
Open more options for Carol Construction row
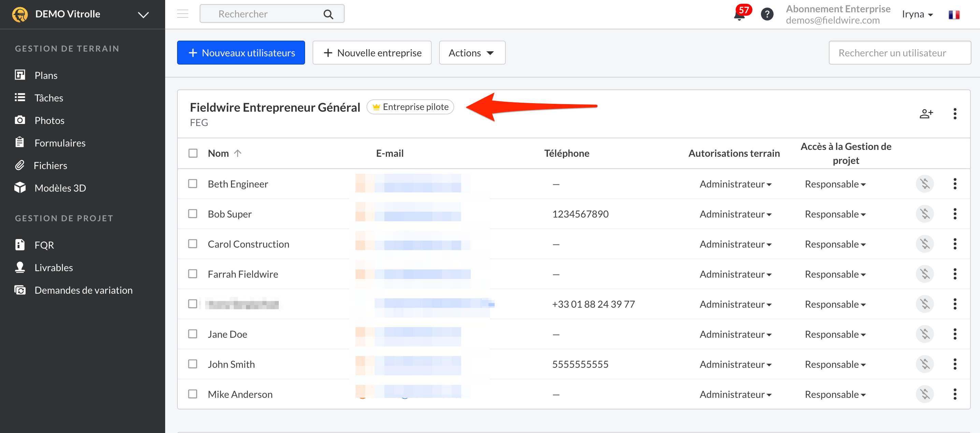954,244
